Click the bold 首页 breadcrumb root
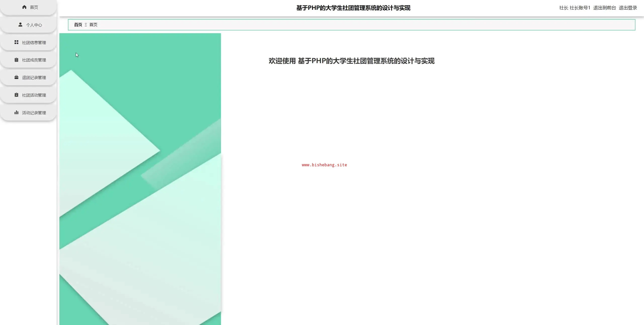The height and width of the screenshot is (325, 644). coord(78,25)
